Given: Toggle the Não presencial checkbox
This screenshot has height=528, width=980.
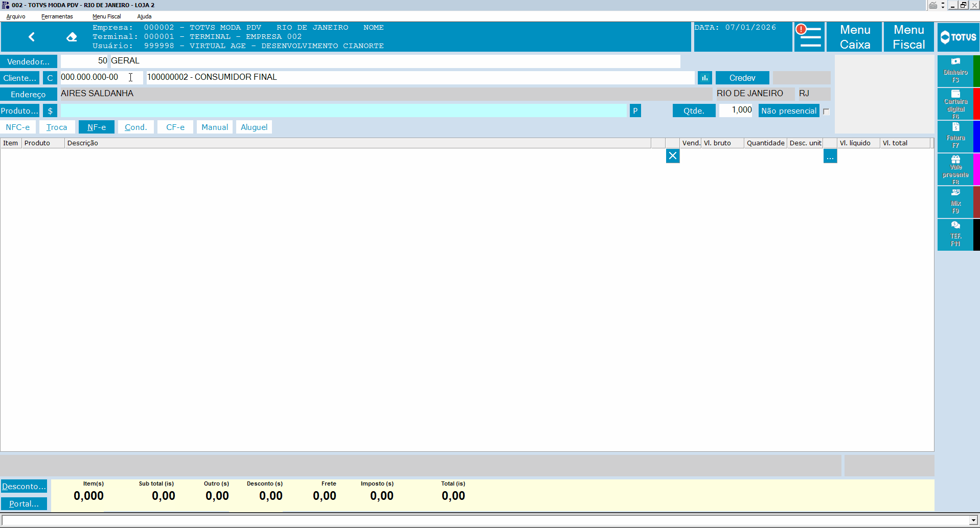Looking at the screenshot, I should 826,112.
